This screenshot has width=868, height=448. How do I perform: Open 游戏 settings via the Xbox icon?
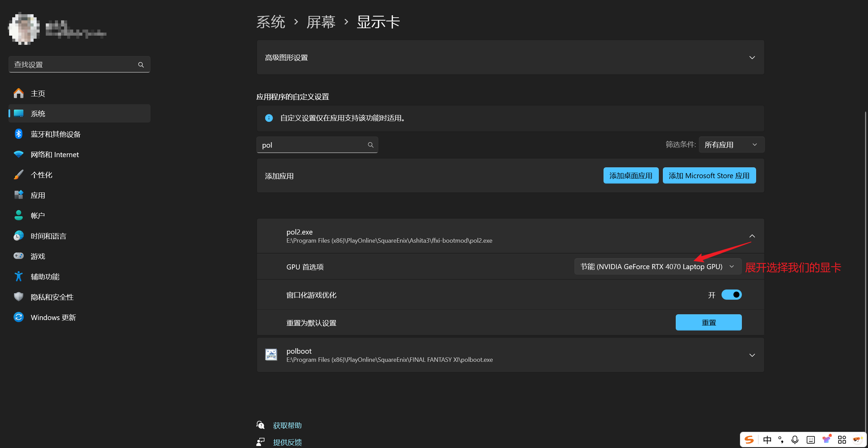19,256
